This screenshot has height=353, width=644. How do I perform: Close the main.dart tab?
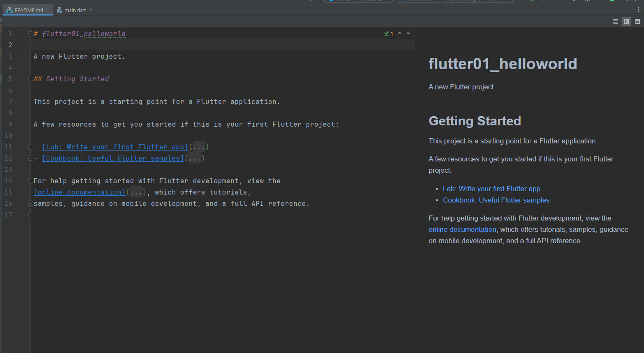[x=91, y=10]
